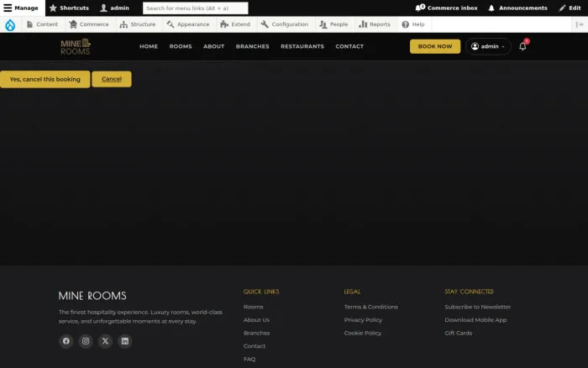Open footer Branches link
The width and height of the screenshot is (588, 368).
point(256,333)
